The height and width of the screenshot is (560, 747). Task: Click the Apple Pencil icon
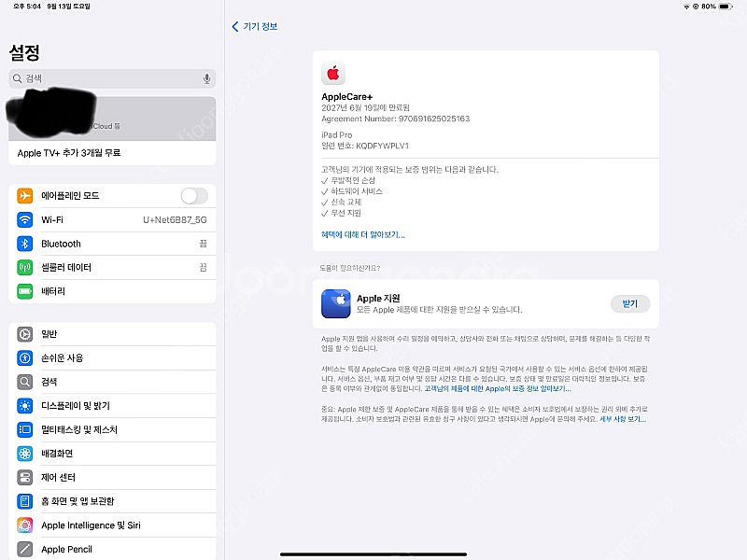coord(25,549)
